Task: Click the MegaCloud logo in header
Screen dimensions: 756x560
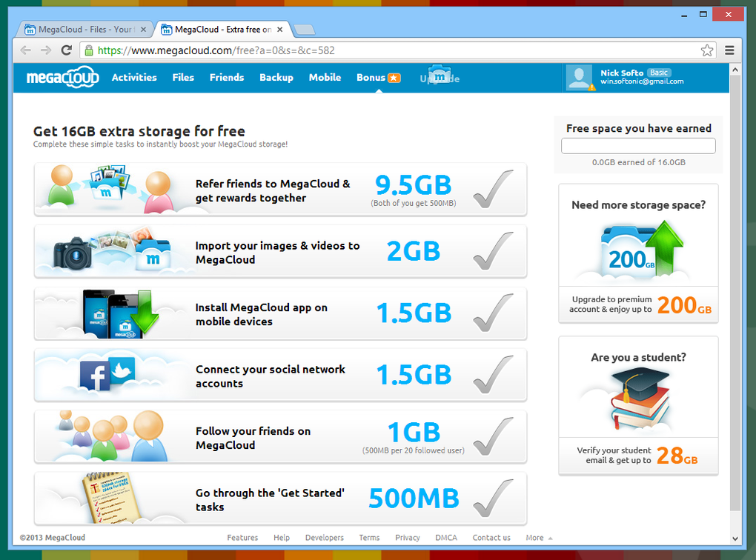Action: 63,77
